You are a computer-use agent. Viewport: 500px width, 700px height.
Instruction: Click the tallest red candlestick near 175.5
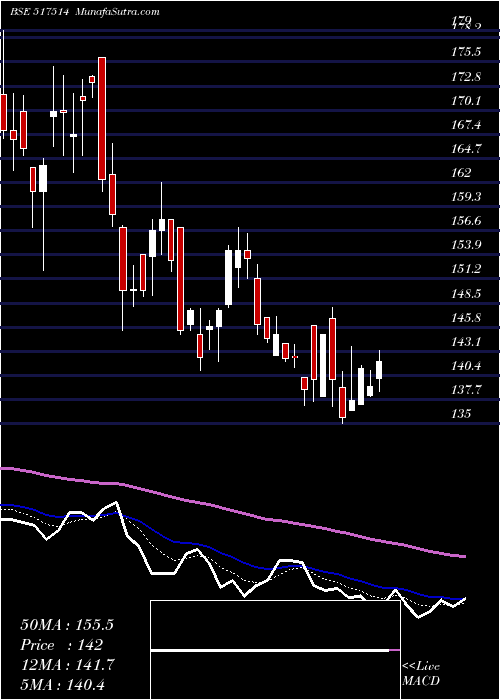[102, 118]
